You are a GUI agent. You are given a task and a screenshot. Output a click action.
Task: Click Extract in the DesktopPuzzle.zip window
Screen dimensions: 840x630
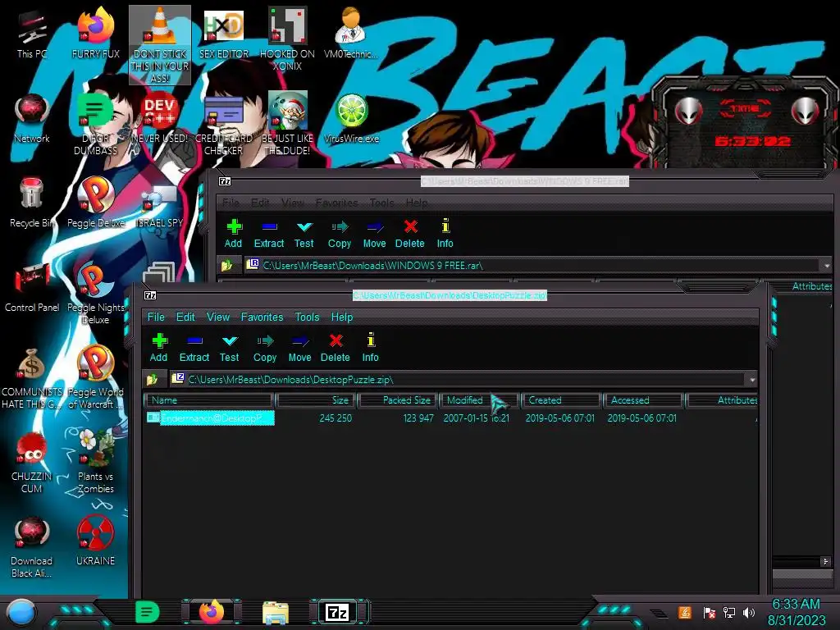click(194, 347)
